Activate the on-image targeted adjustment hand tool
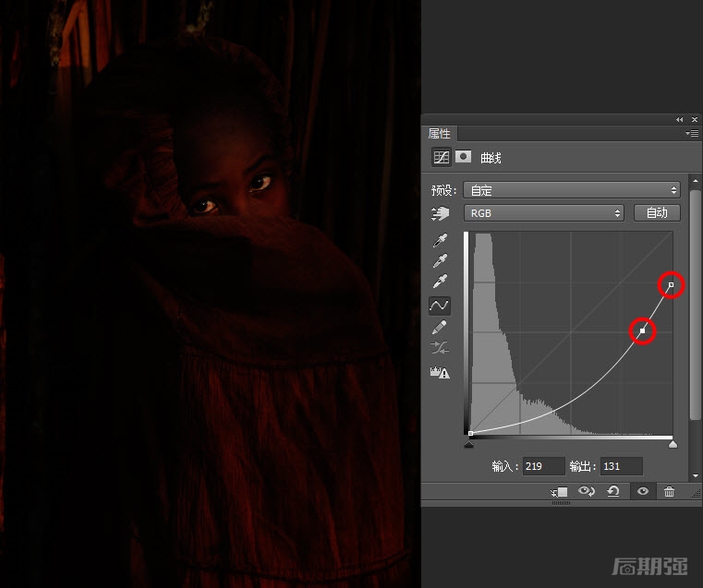This screenshot has width=703, height=588. (x=440, y=213)
